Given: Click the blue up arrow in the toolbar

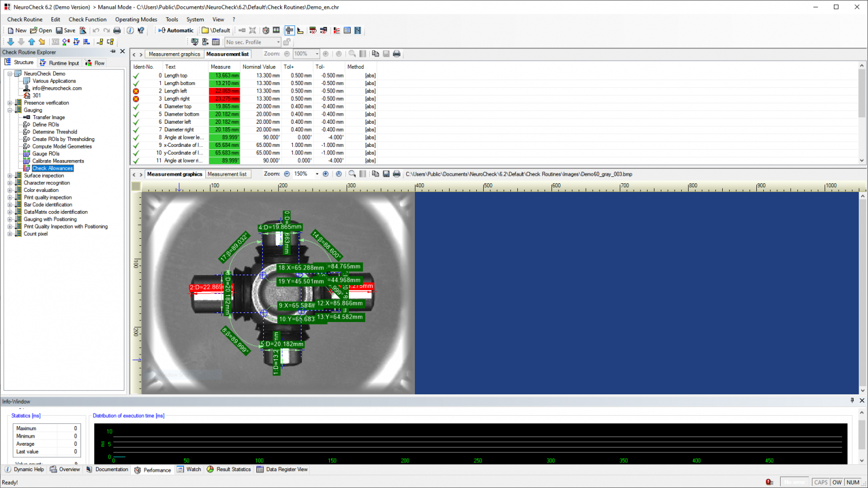Looking at the screenshot, I should pyautogui.click(x=31, y=42).
